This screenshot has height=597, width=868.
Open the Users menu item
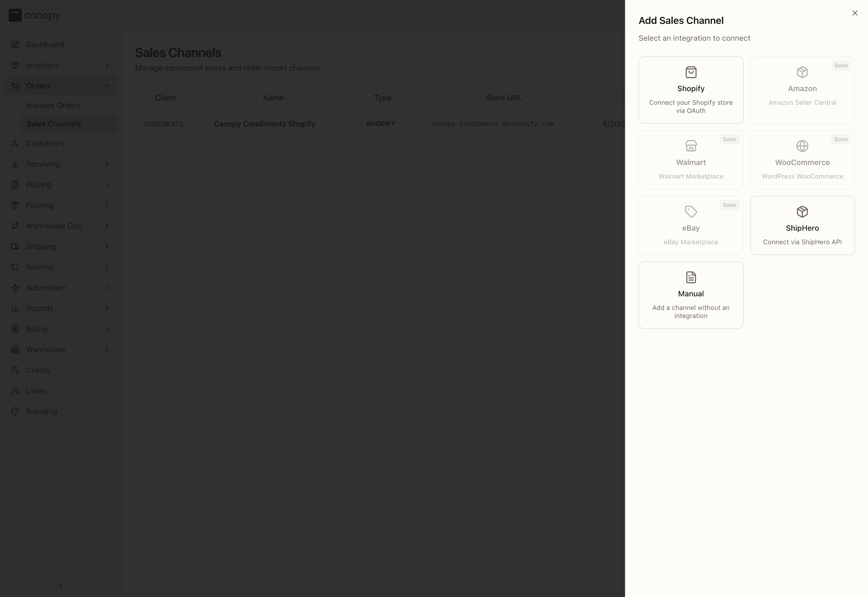pos(60,390)
